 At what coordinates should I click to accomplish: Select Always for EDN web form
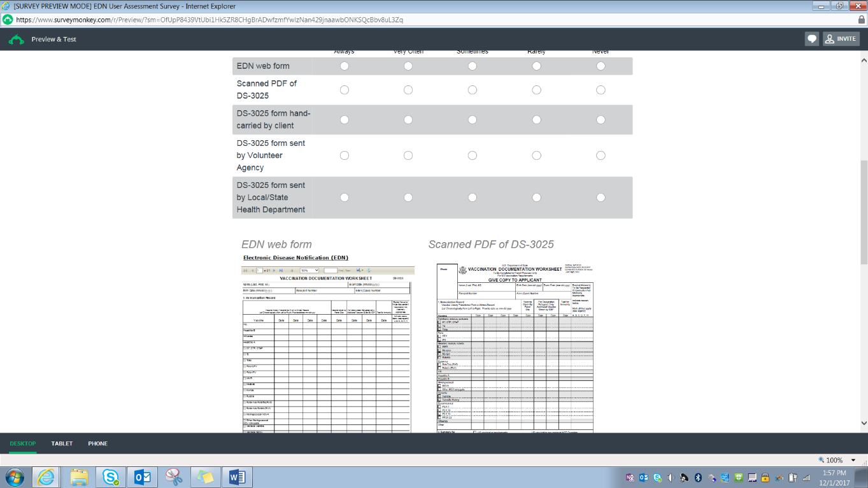345,66
